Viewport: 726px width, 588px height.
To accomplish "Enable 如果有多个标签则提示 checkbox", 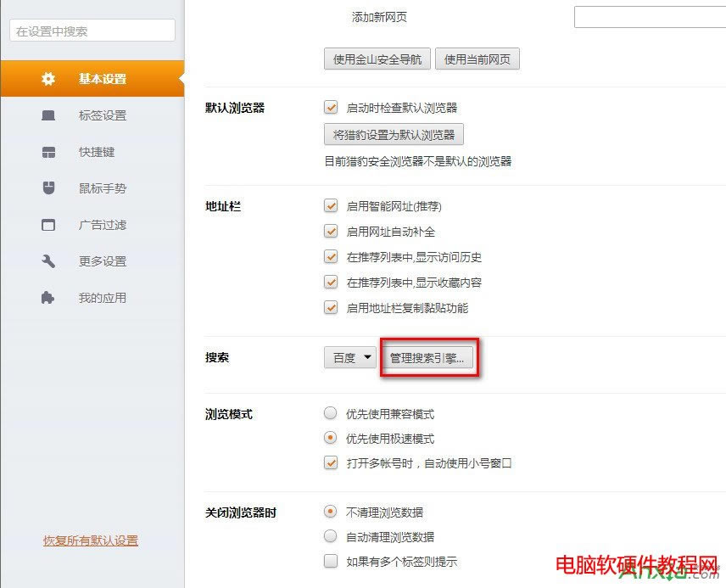I will coord(331,561).
